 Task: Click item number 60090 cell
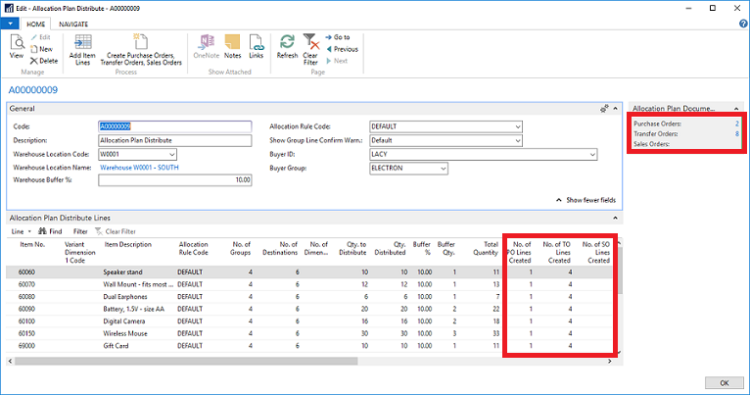[x=27, y=309]
